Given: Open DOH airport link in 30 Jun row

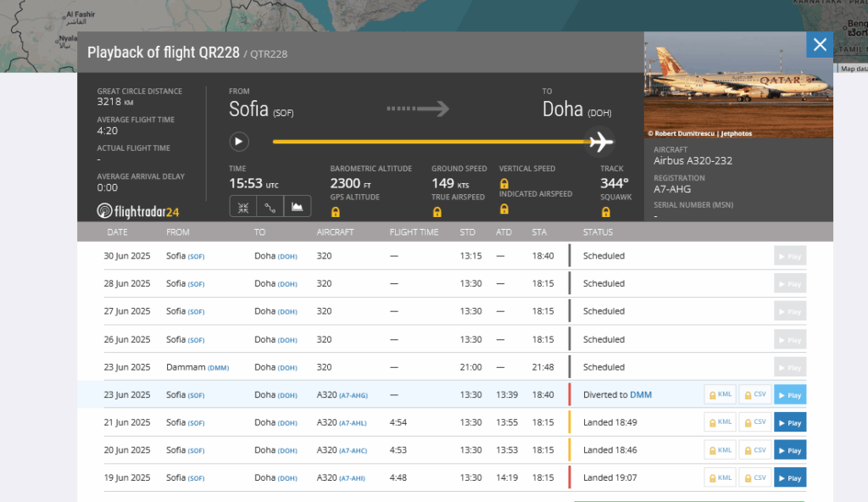Looking at the screenshot, I should [287, 257].
